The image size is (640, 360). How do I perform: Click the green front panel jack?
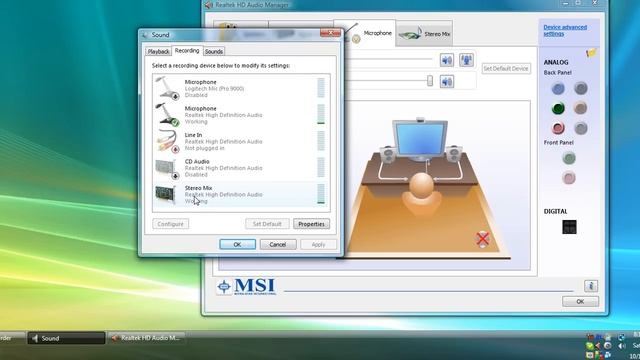tap(569, 158)
